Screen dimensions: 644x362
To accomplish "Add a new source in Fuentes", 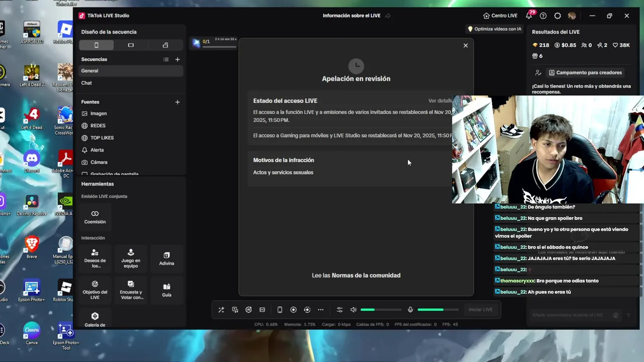I will coord(177,102).
